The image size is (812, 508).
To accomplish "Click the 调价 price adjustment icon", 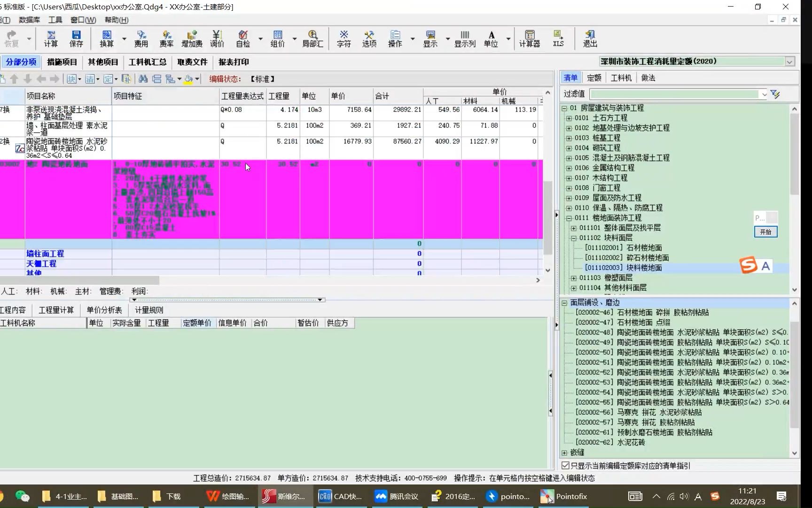I will coord(217,39).
